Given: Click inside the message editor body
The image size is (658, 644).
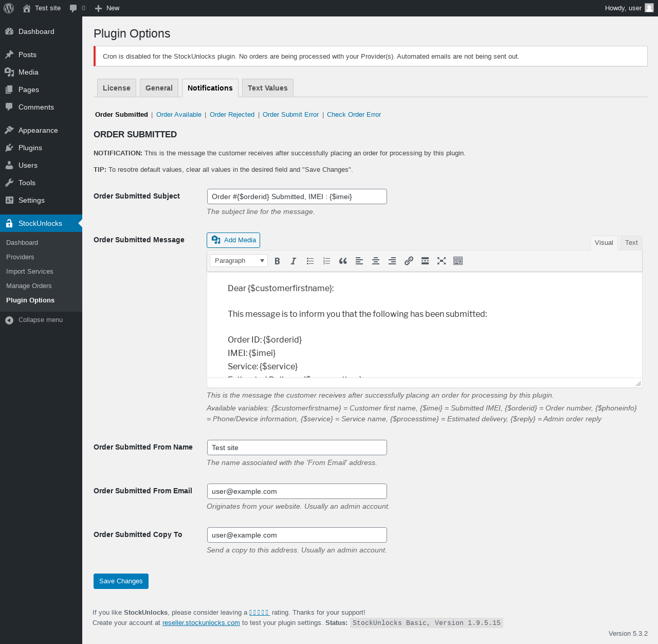Looking at the screenshot, I should [x=425, y=325].
